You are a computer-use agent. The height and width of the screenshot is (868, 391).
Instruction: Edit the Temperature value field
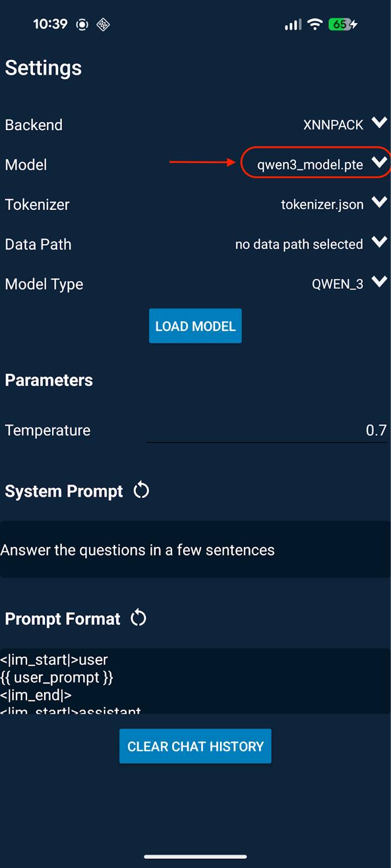(266, 431)
